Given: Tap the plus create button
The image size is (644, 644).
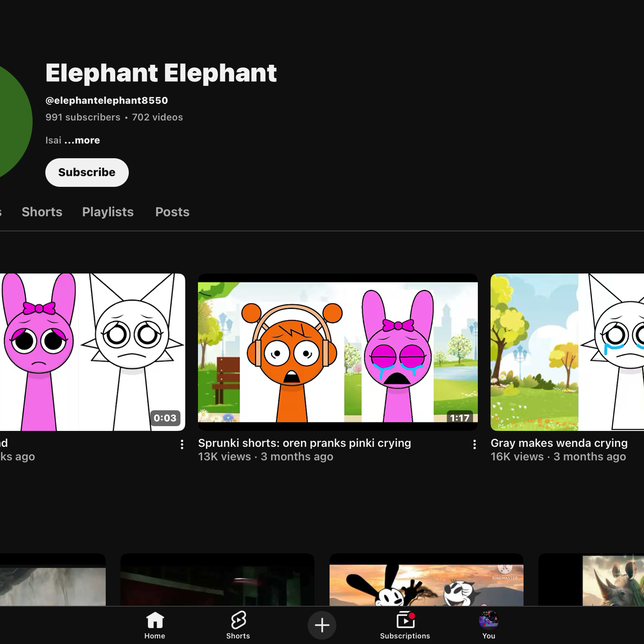Looking at the screenshot, I should coord(322,625).
